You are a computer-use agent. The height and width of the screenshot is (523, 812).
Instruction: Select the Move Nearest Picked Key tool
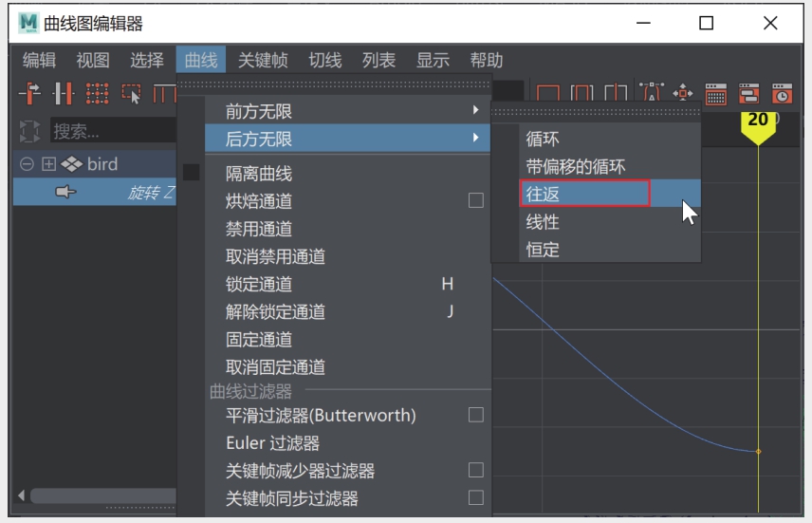[x=30, y=93]
